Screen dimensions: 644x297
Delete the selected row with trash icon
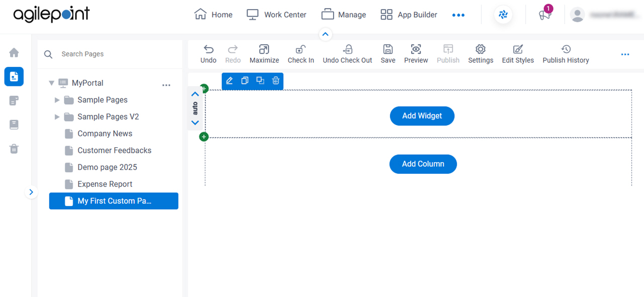tap(276, 81)
